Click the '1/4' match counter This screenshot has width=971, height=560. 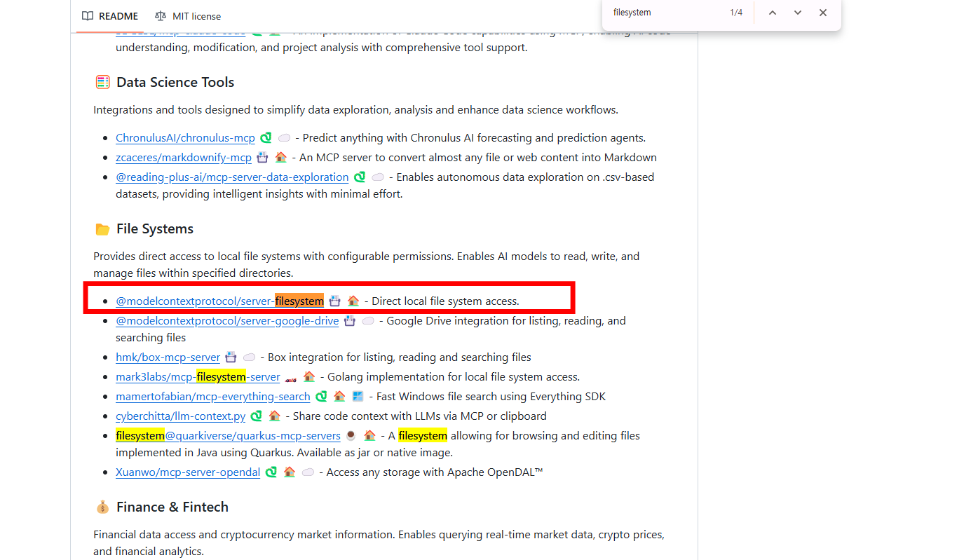(736, 13)
